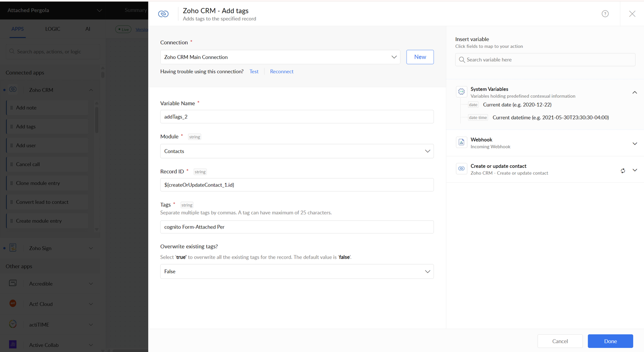
Task: Click the Variable Name input field
Action: click(x=297, y=117)
